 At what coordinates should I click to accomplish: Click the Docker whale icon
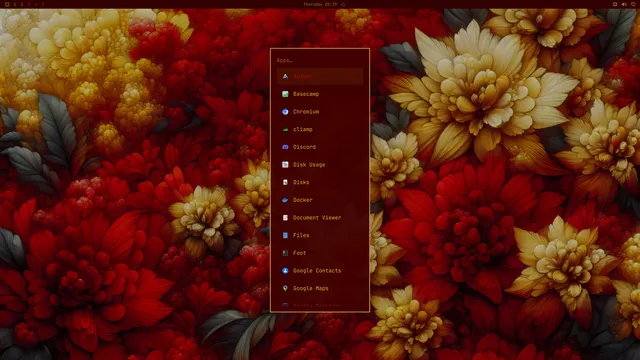click(x=285, y=200)
